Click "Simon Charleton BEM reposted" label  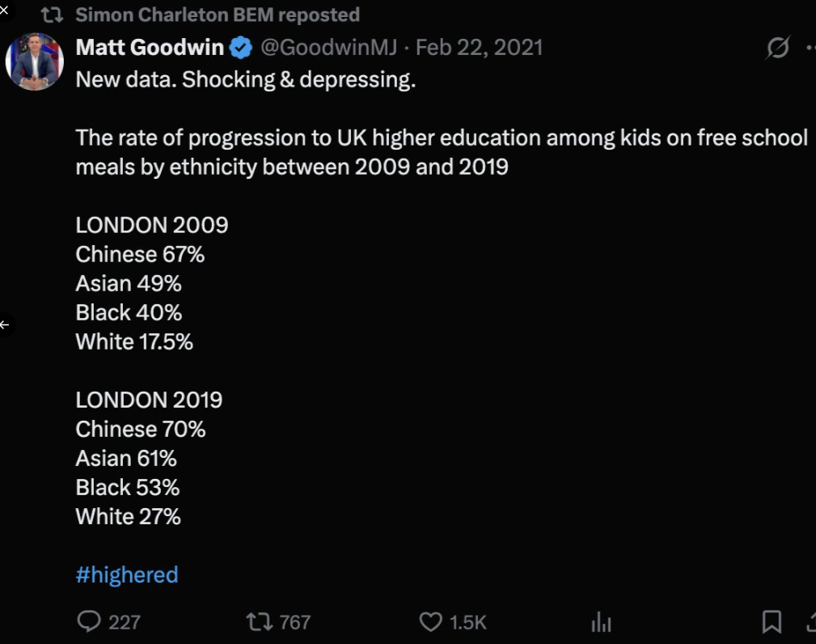pos(218,15)
